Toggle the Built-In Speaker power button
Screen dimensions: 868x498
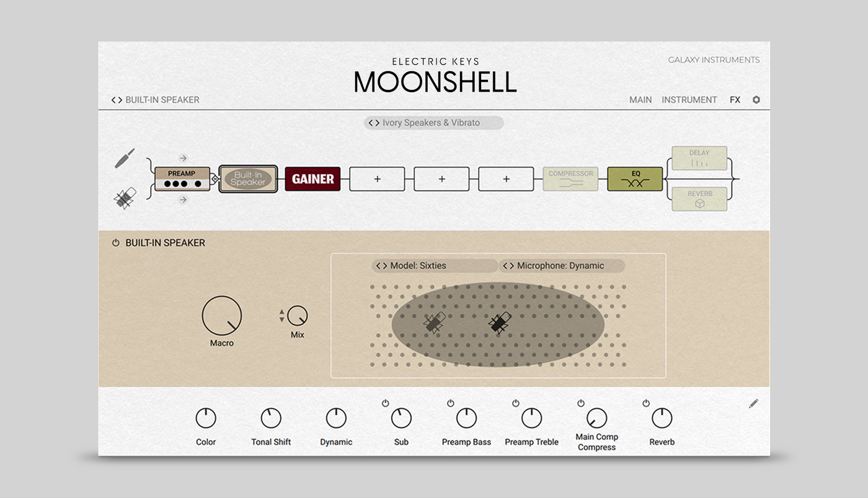click(x=115, y=243)
